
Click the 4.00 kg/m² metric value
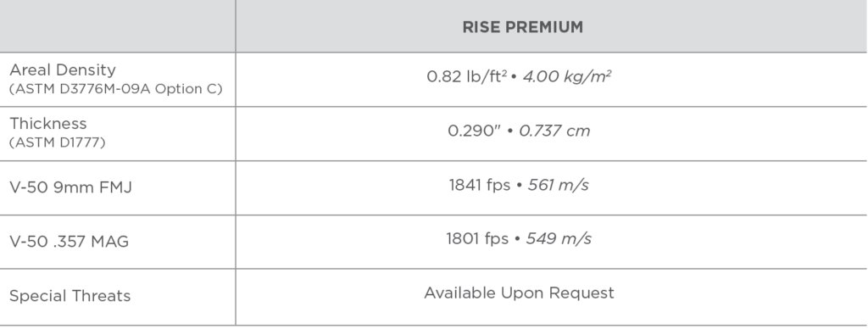point(566,76)
